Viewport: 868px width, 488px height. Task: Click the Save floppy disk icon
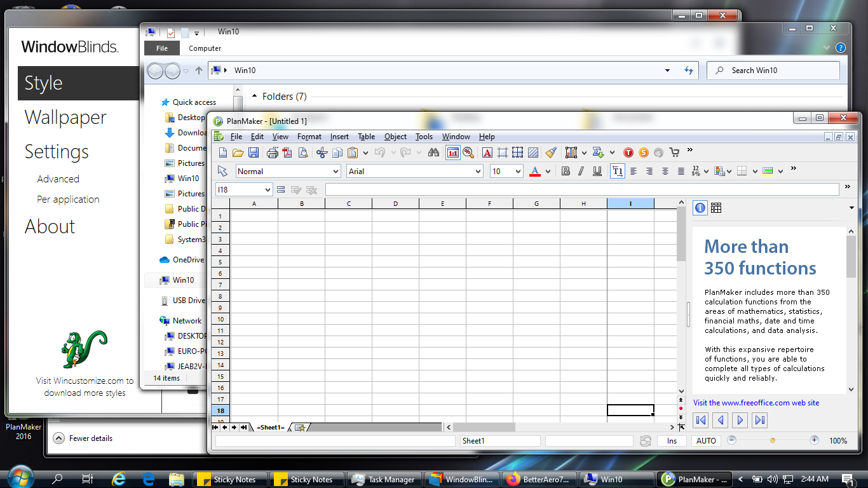click(x=254, y=152)
